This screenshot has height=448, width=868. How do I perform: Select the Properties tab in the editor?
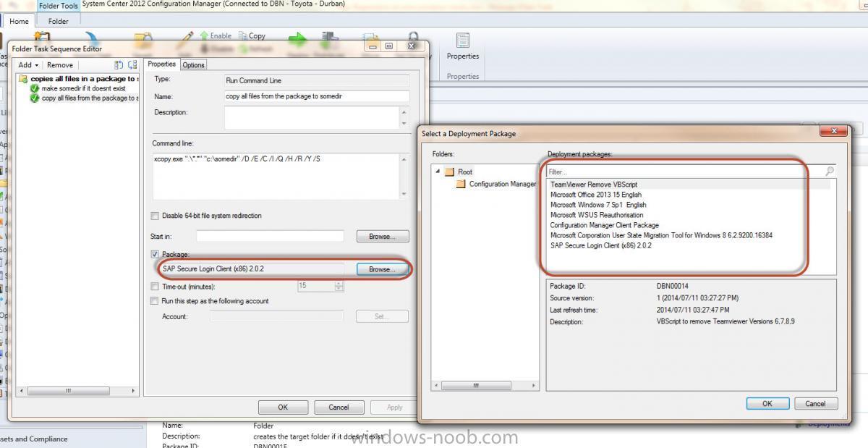tap(161, 64)
